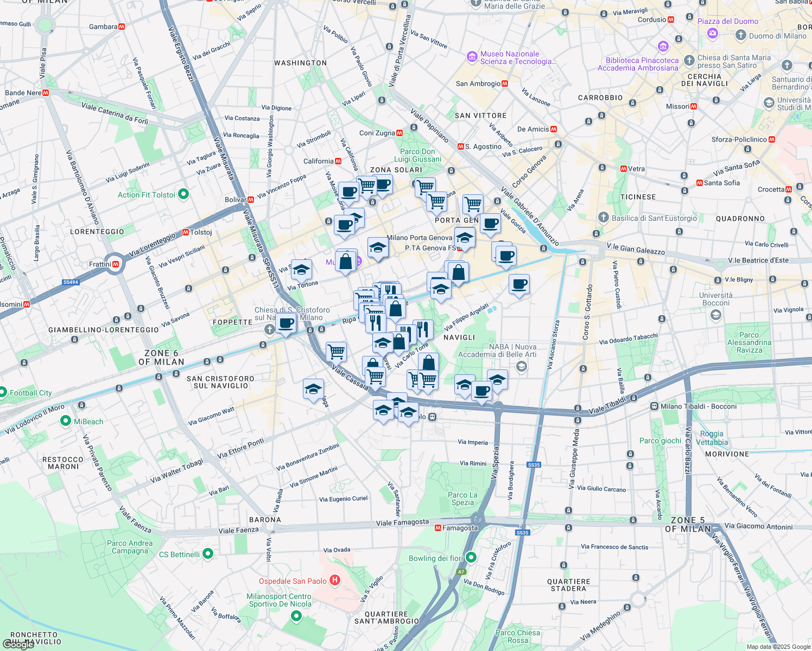Click the Bolivar metro station icon
The width and height of the screenshot is (812, 651).
251,200
